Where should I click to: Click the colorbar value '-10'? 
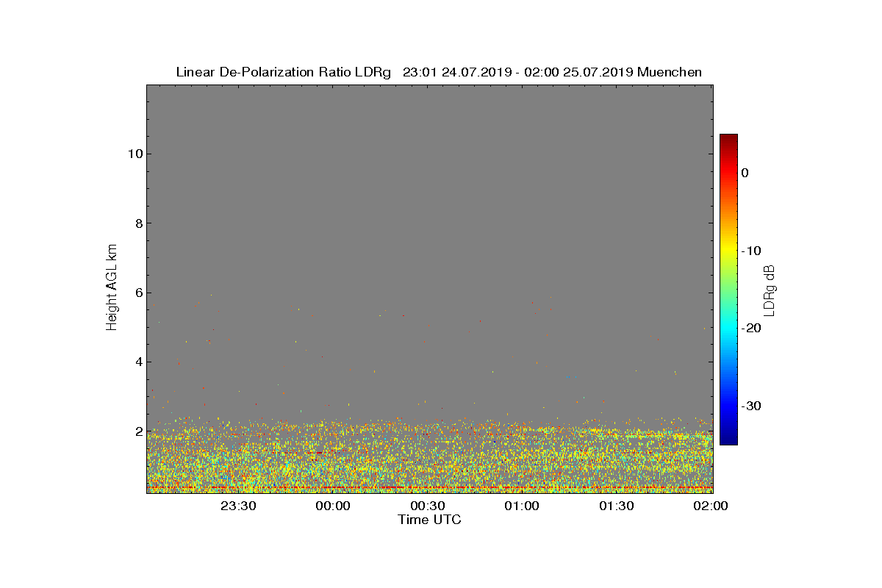point(751,251)
